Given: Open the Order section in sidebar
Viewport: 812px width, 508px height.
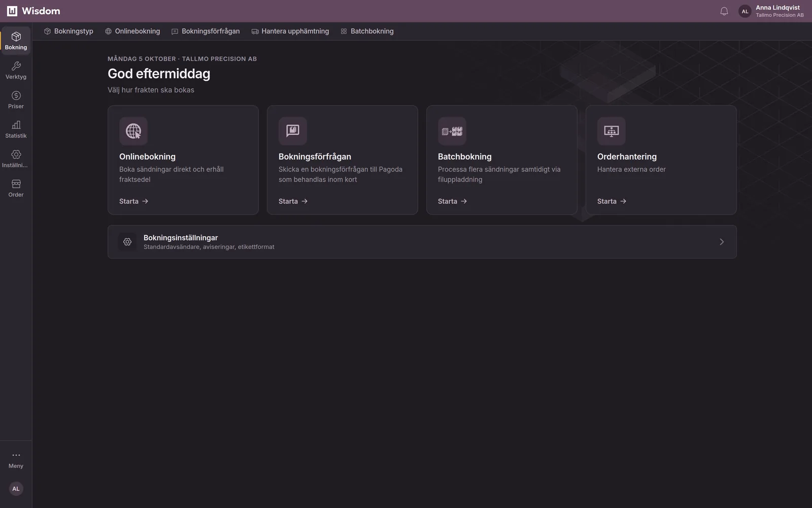Looking at the screenshot, I should click(x=16, y=188).
